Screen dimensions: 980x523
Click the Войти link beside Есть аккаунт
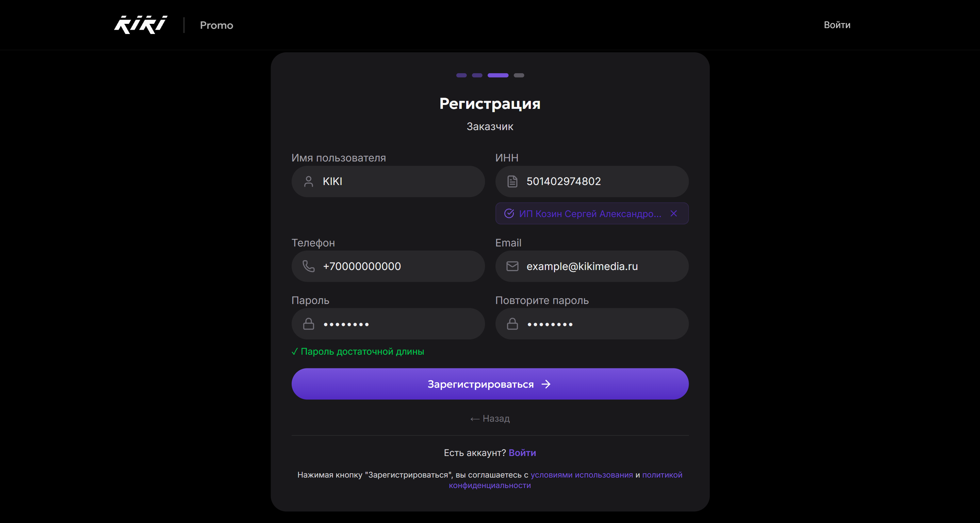522,453
